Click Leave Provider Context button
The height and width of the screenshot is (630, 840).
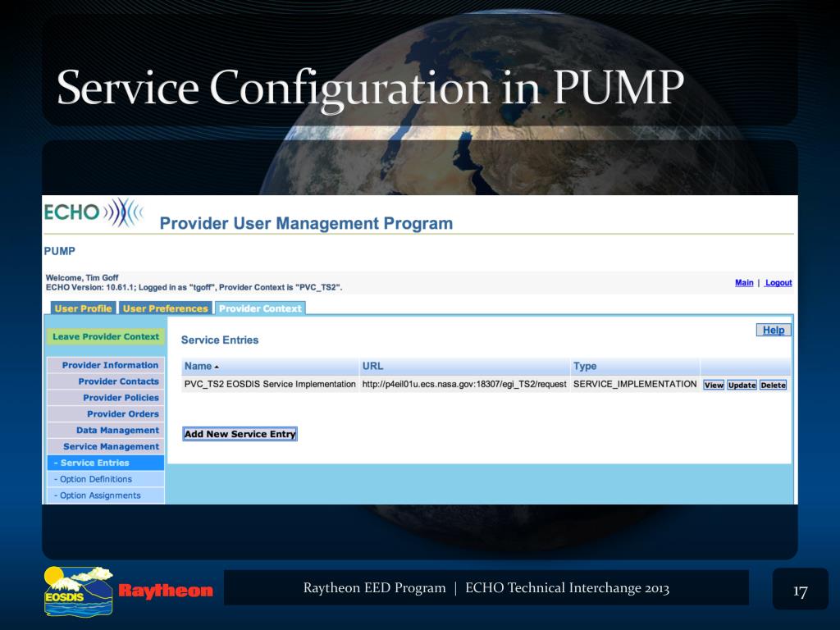[106, 336]
